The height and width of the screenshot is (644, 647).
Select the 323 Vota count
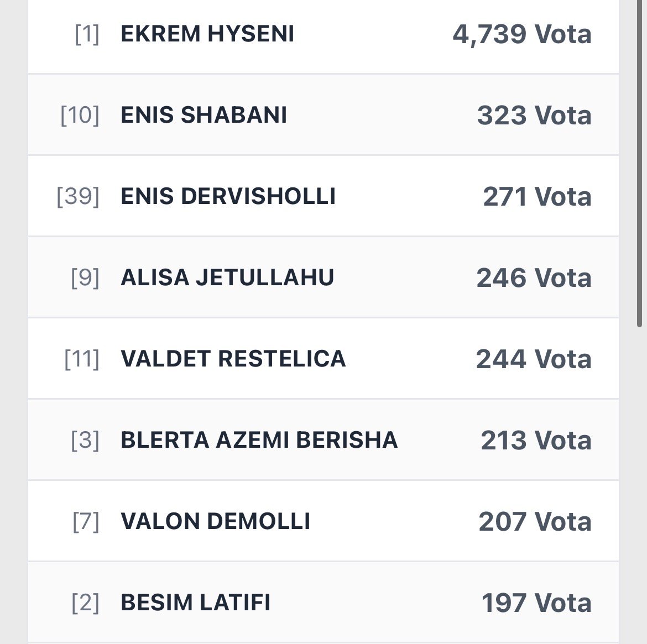pos(534,116)
